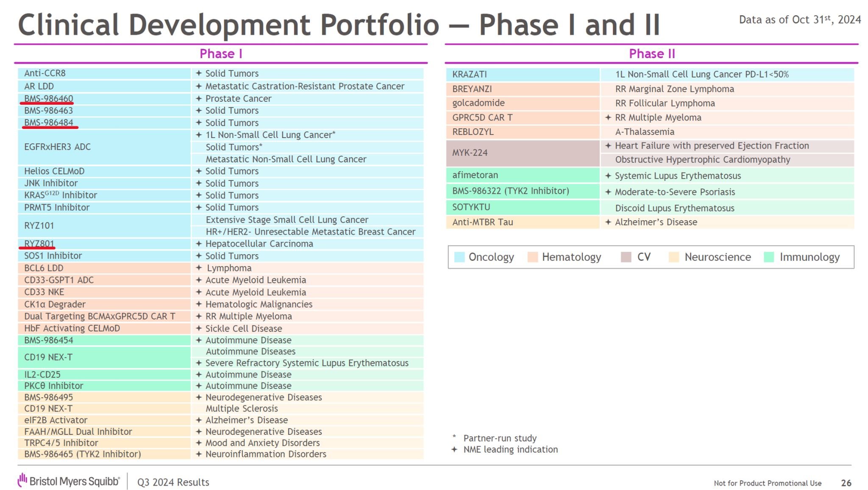
Task: Click the SOTYKTU cell
Action: tap(523, 207)
